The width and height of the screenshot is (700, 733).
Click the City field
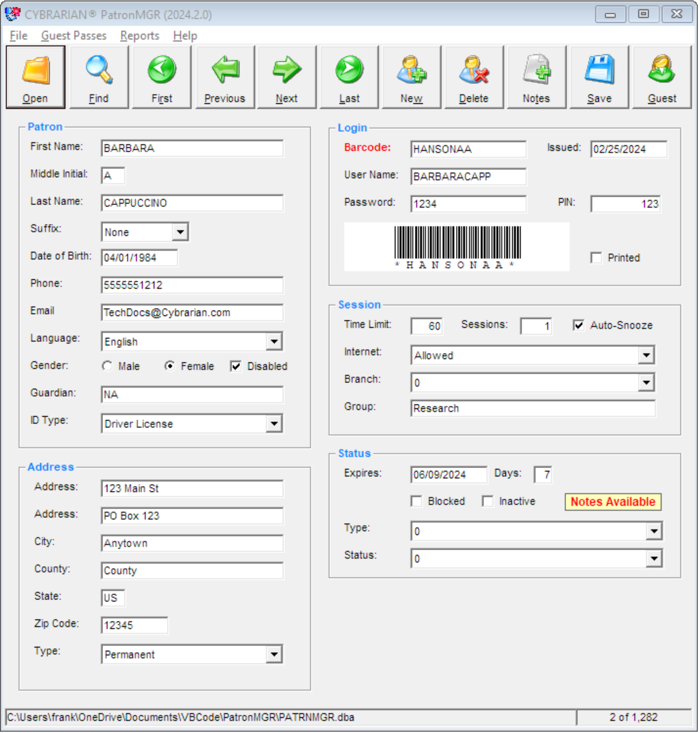(x=192, y=544)
